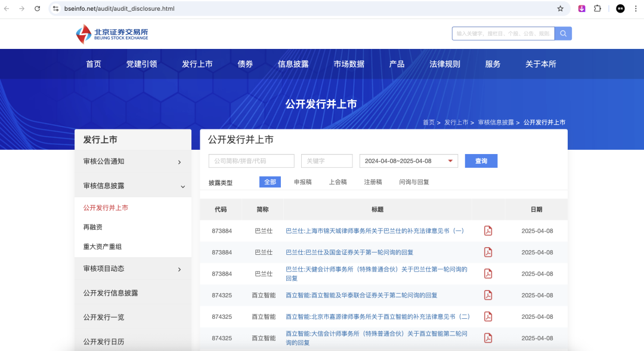The width and height of the screenshot is (644, 351).
Task: Open PDF icon for 巴兰仕及国金证券 first-round reply
Action: (488, 253)
